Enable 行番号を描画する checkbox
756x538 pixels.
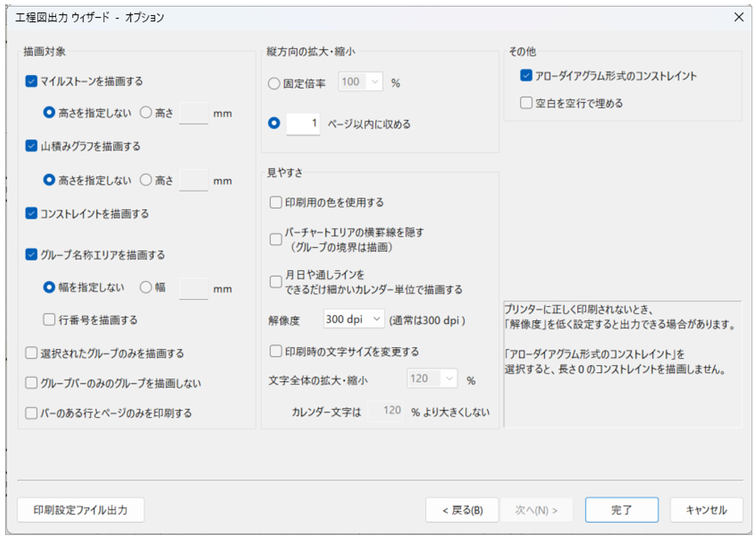[49, 320]
